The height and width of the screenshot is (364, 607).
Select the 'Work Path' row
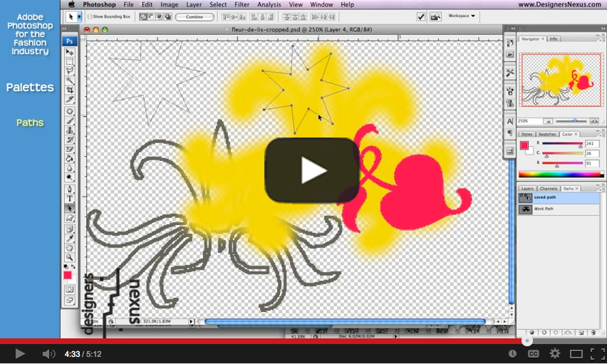[x=559, y=209]
